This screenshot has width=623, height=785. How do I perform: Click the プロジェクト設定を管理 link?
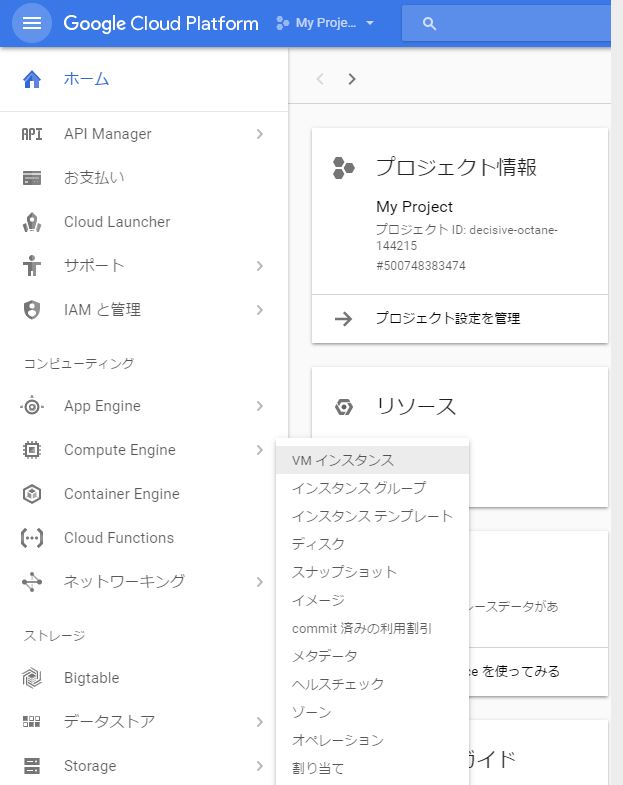(x=447, y=319)
